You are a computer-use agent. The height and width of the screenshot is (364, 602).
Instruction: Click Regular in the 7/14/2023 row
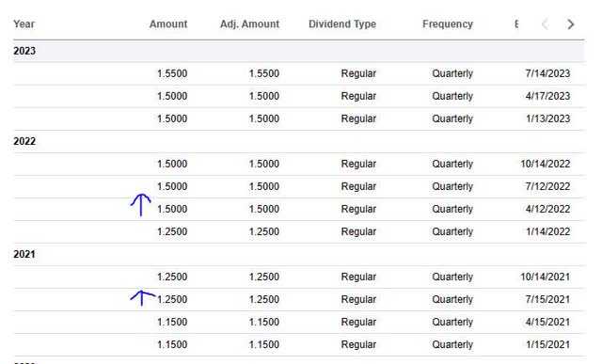[x=358, y=73]
